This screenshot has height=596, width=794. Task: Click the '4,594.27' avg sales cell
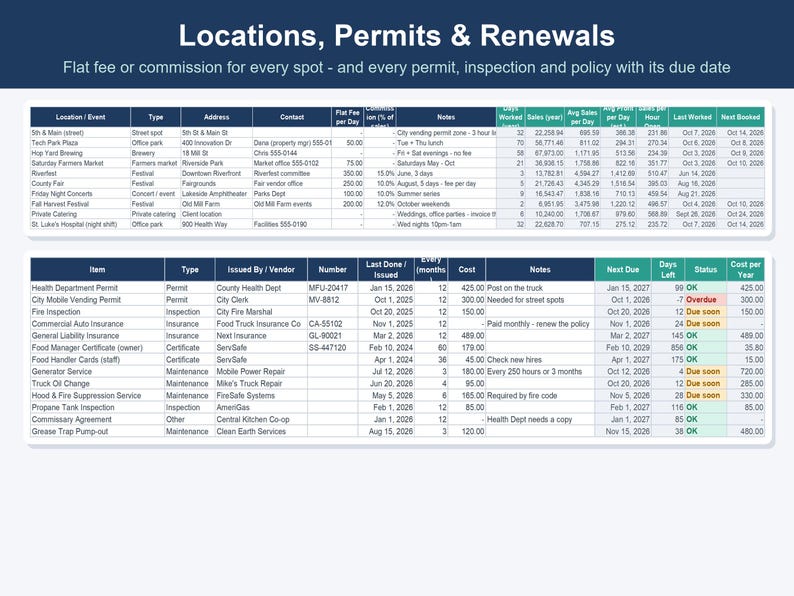coord(582,173)
